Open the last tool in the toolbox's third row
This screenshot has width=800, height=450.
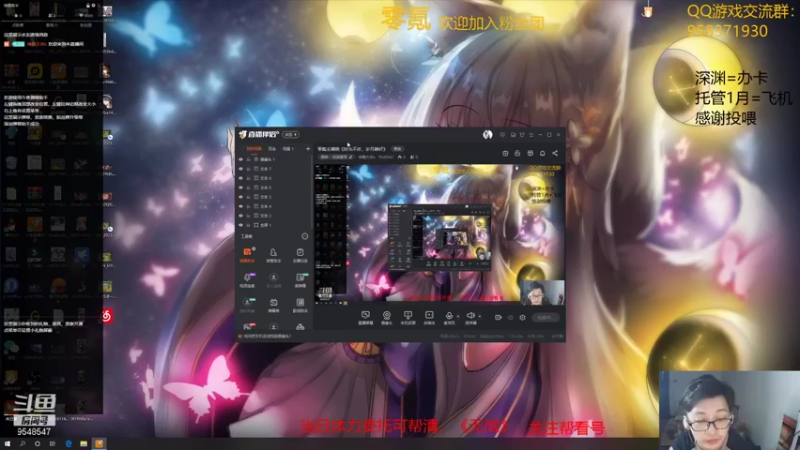coord(300,305)
